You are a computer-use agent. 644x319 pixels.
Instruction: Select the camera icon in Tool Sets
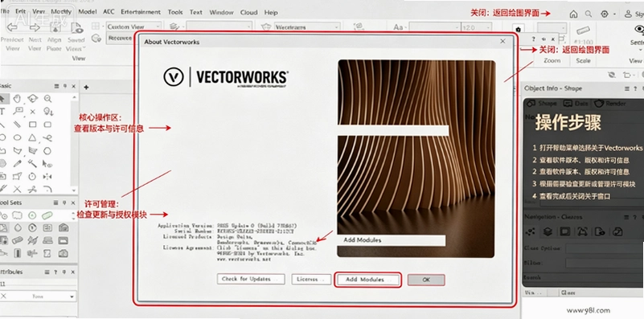point(64,253)
